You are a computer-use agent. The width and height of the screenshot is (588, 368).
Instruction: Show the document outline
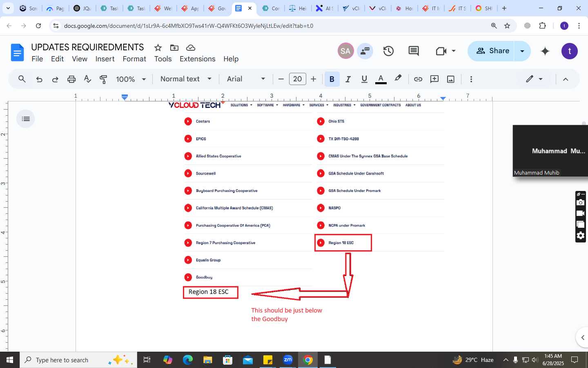pos(26,119)
